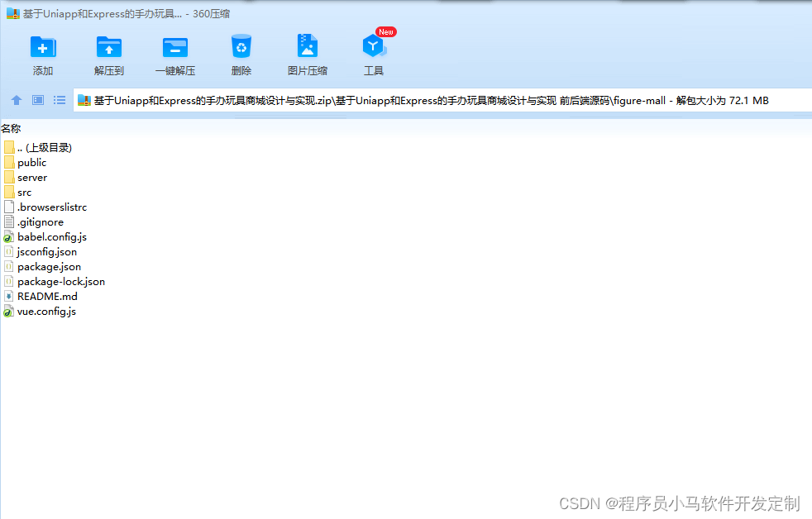Select the 'package.json' file name
The image size is (812, 519).
[49, 267]
